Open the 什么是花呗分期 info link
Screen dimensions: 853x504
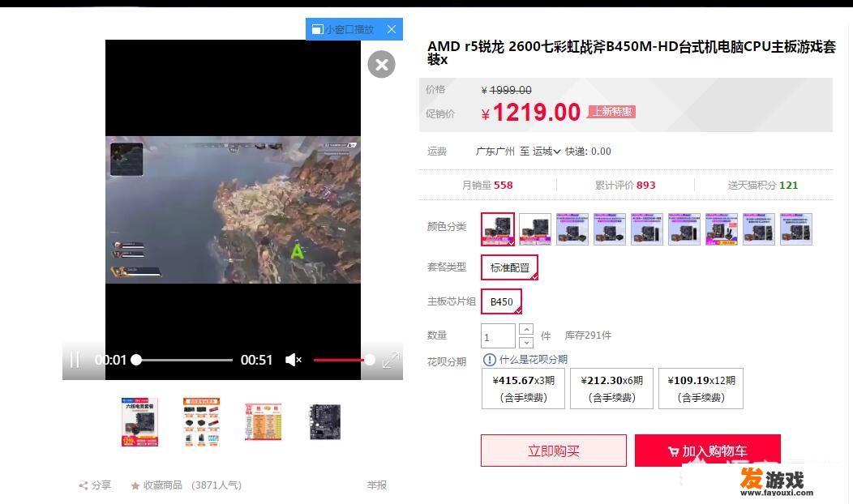point(534,360)
